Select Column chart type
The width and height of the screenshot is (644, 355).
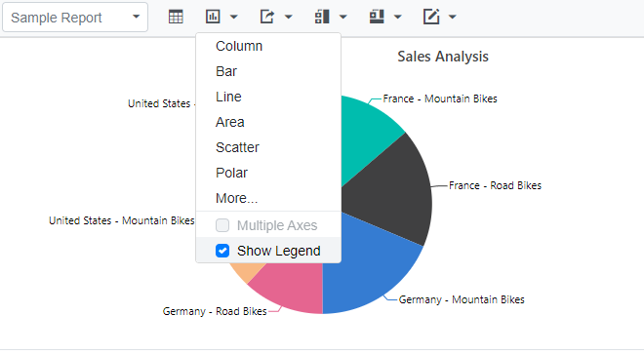[x=268, y=46]
